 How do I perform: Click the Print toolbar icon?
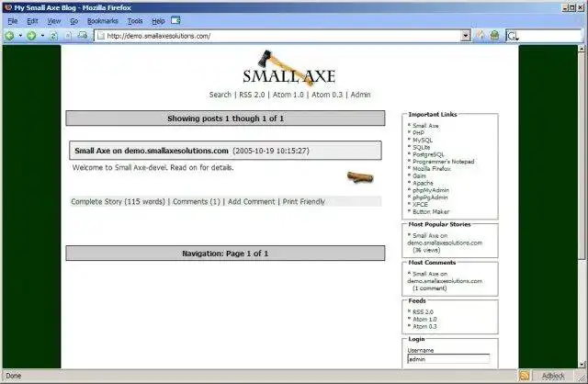[83, 35]
